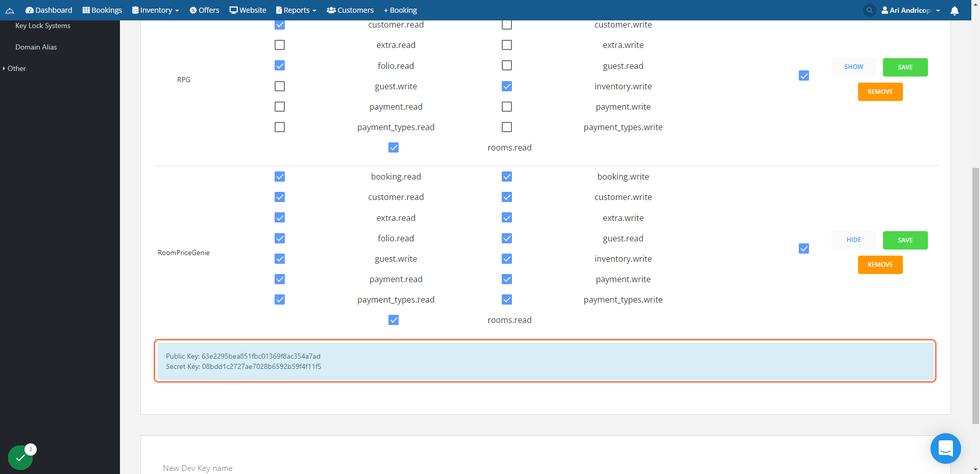This screenshot has height=474, width=980.
Task: Uncheck booking.read for RoomPriceGenie
Action: [280, 177]
